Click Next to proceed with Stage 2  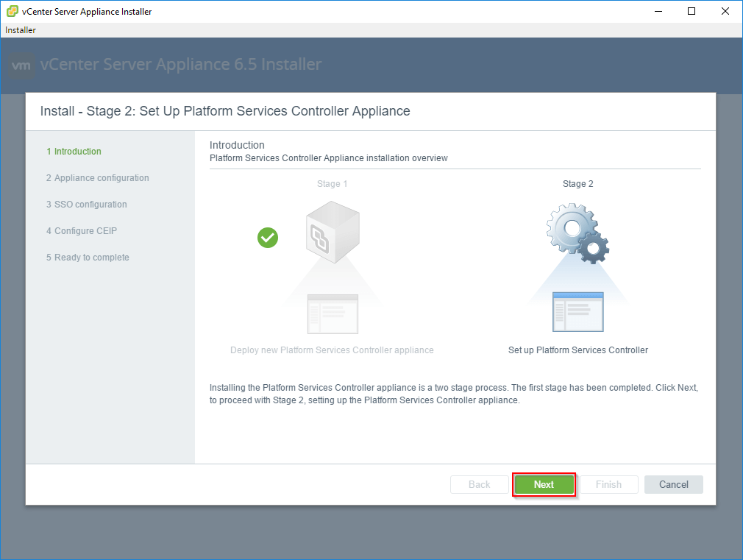click(x=544, y=484)
